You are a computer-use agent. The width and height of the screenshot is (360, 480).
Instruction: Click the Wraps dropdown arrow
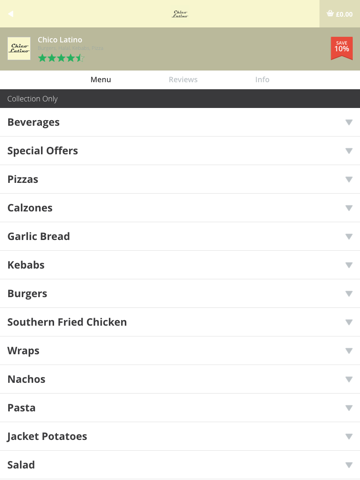coord(349,351)
